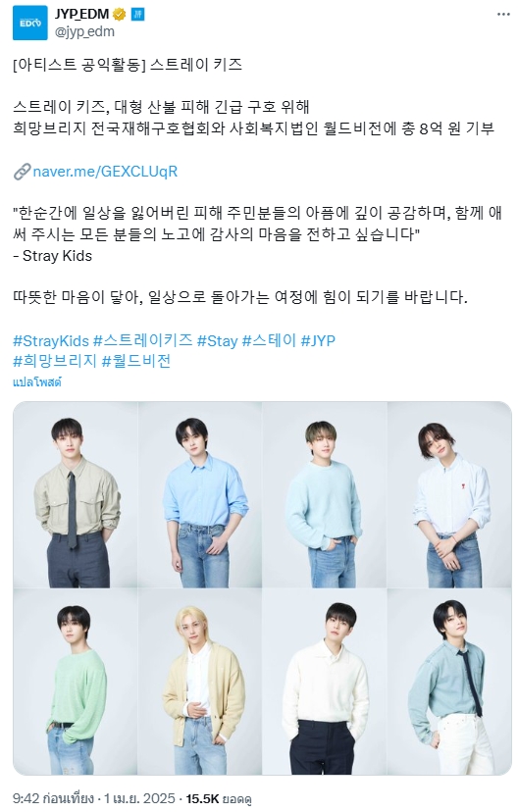Open the #희망브리지 hashtag
The width and height of the screenshot is (518, 812).
[55, 361]
